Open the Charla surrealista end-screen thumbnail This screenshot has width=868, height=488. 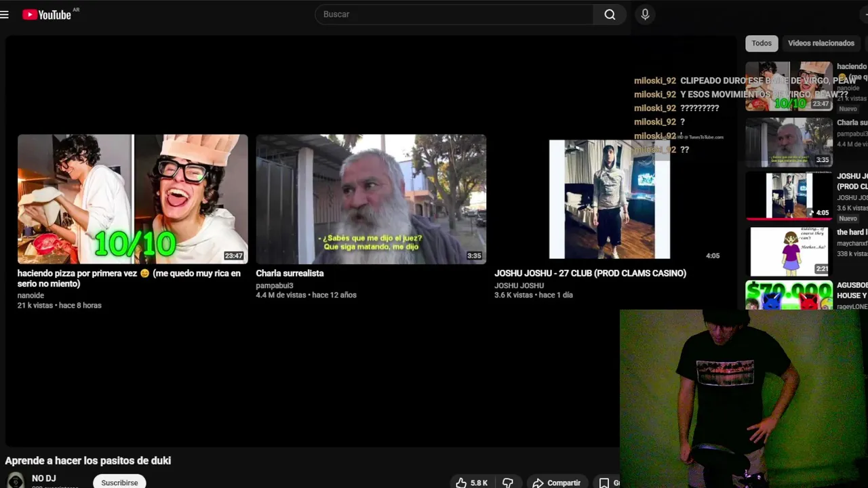coord(371,199)
